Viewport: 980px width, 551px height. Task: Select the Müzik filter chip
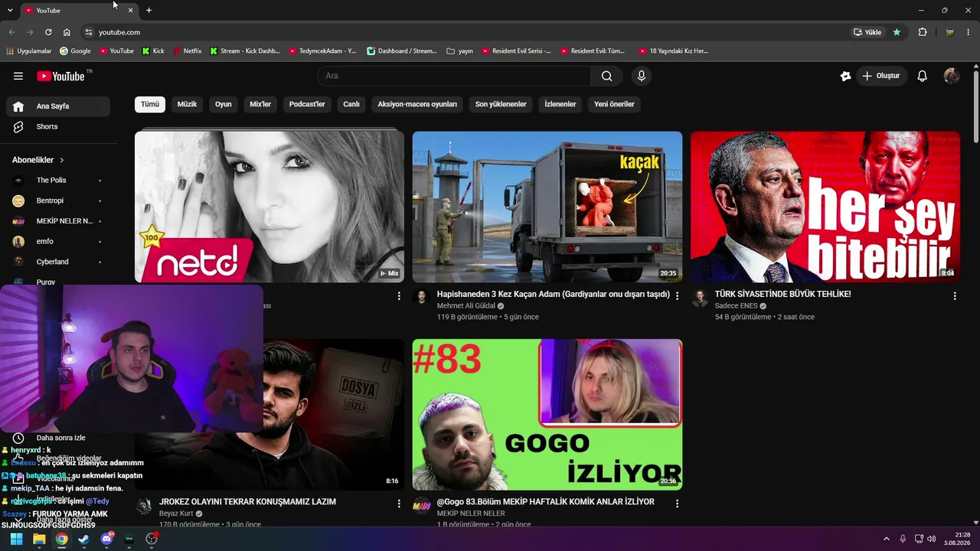click(x=187, y=104)
